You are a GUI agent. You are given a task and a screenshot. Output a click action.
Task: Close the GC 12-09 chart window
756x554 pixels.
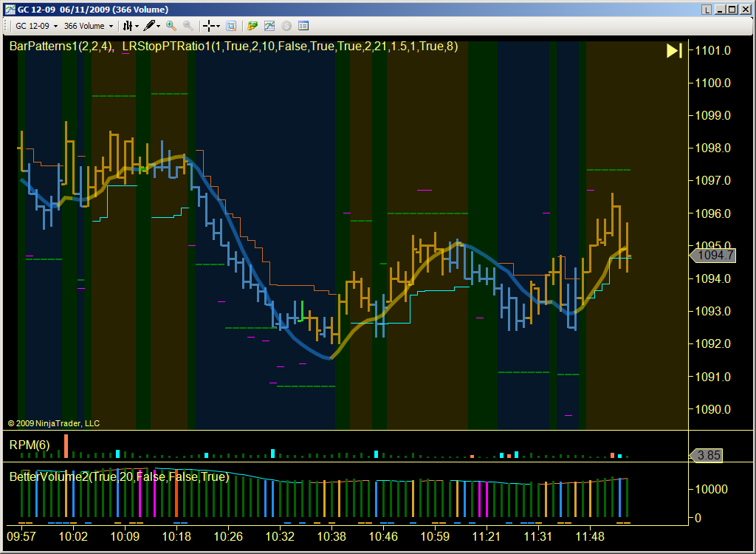point(744,10)
